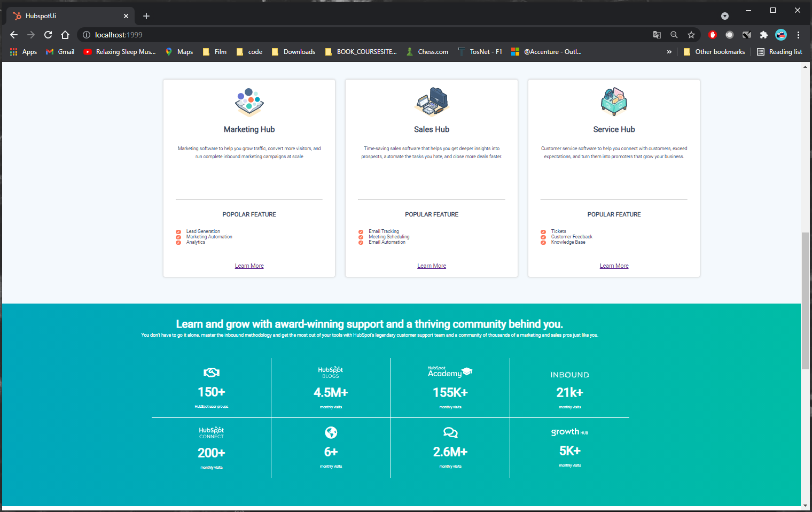
Task: Click the HubSpot Connect logo
Action: 212,433
